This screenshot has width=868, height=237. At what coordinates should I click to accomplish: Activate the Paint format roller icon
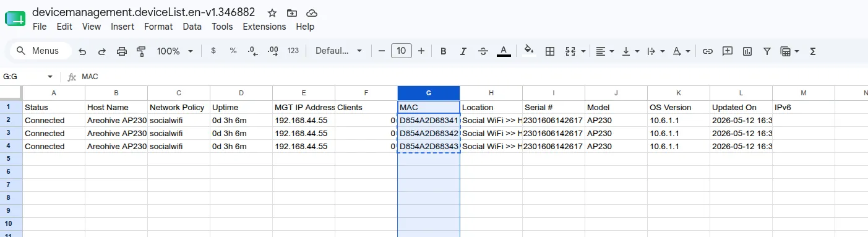(141, 51)
